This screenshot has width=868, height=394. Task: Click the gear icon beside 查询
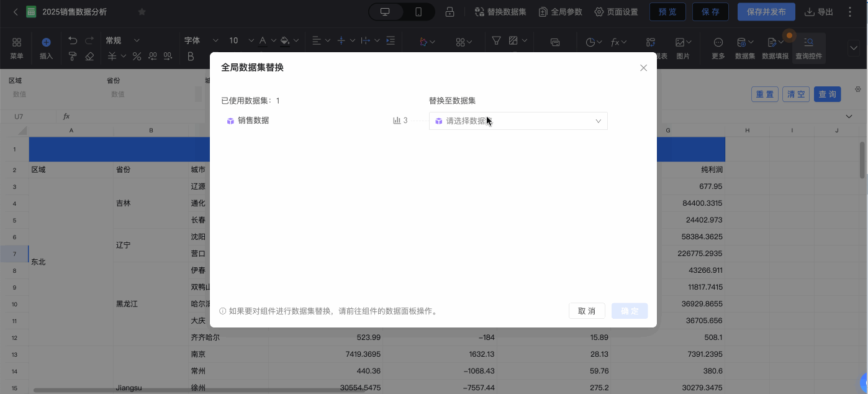click(858, 89)
